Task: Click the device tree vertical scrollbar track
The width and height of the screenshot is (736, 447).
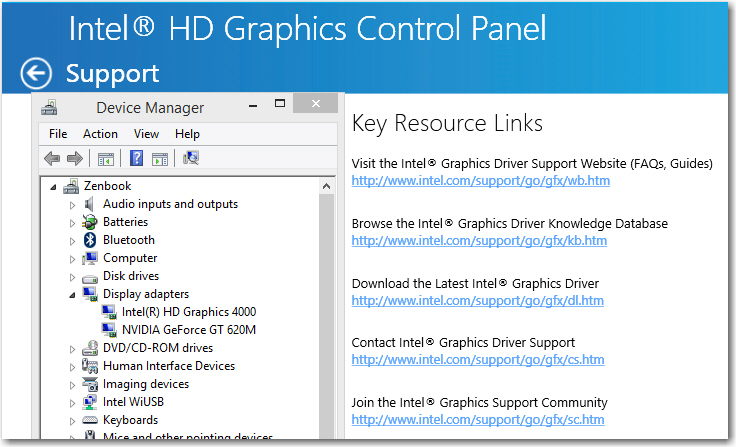Action: 327,317
